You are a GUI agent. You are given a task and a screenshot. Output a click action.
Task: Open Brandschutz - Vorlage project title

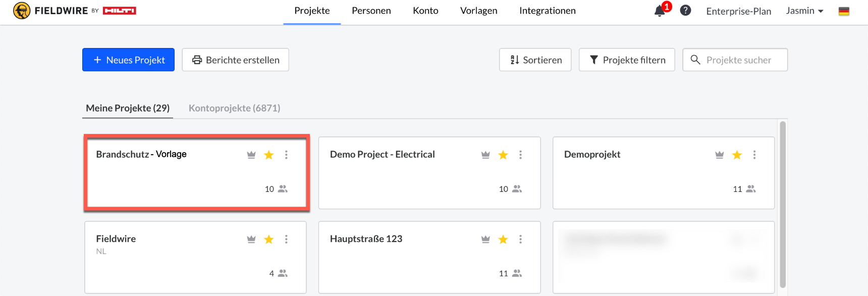coord(141,154)
